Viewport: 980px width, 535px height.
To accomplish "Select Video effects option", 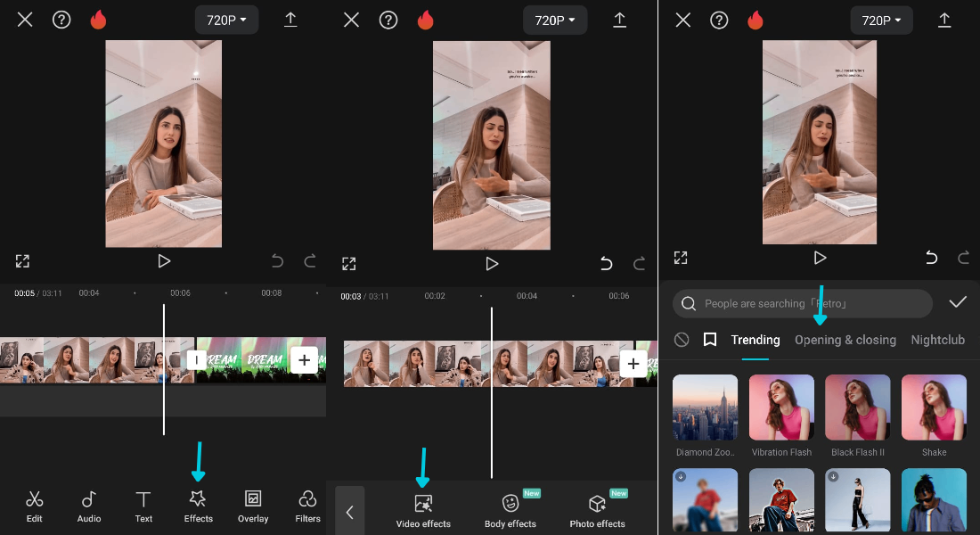I will [423, 511].
